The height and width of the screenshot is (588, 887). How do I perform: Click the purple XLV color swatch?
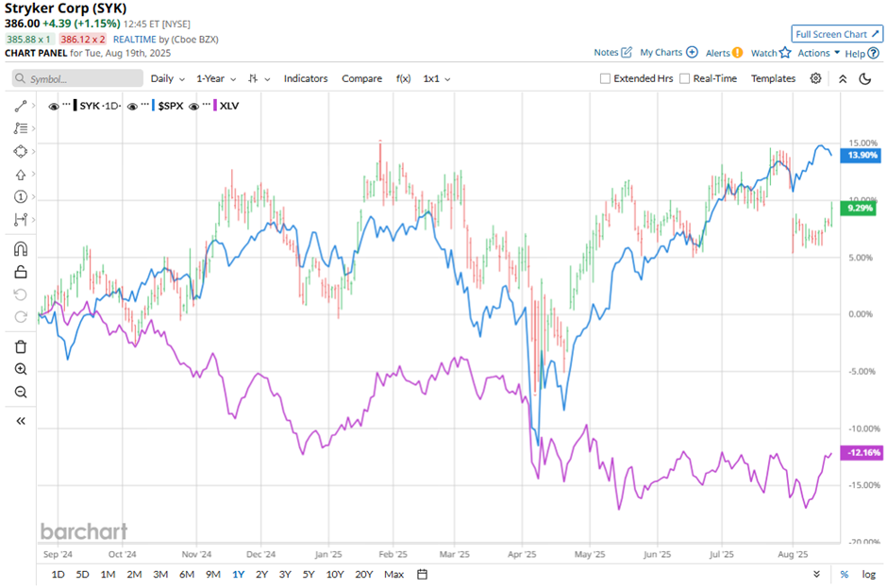click(x=215, y=106)
